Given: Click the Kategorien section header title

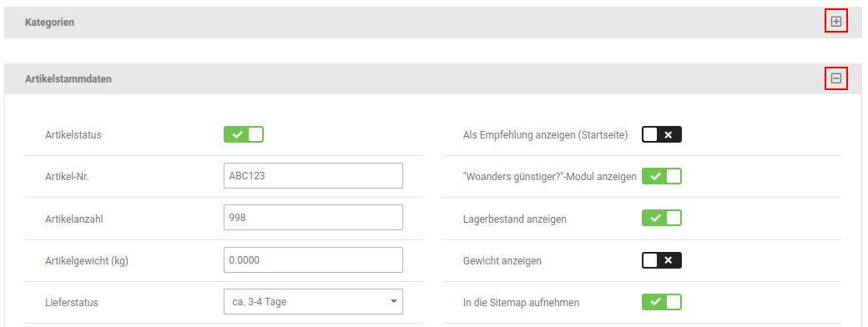Looking at the screenshot, I should click(x=50, y=23).
